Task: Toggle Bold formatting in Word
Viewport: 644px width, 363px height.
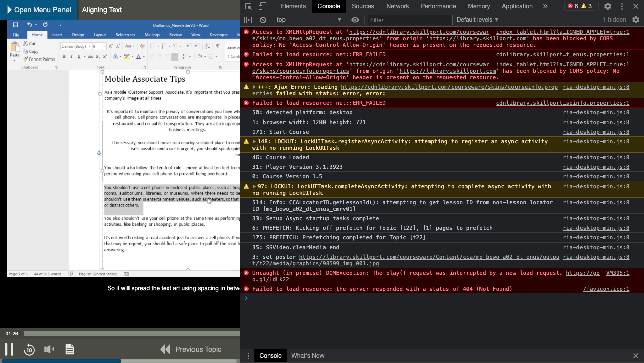Action: [x=64, y=57]
